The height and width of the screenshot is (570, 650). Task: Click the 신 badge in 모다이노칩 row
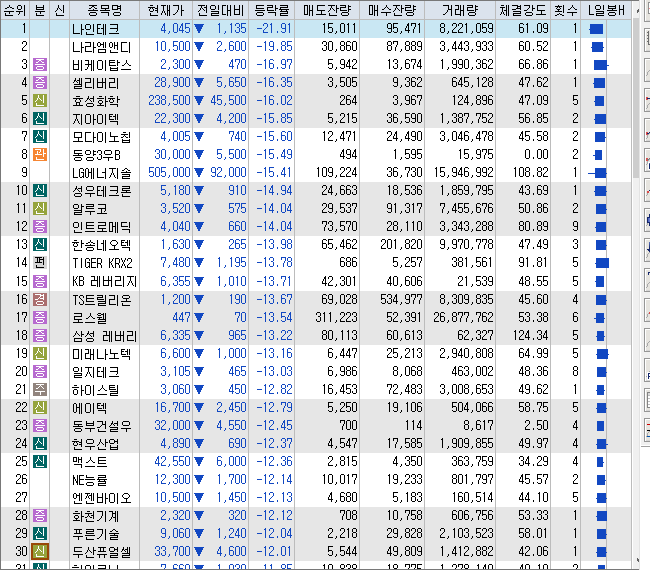pos(40,136)
